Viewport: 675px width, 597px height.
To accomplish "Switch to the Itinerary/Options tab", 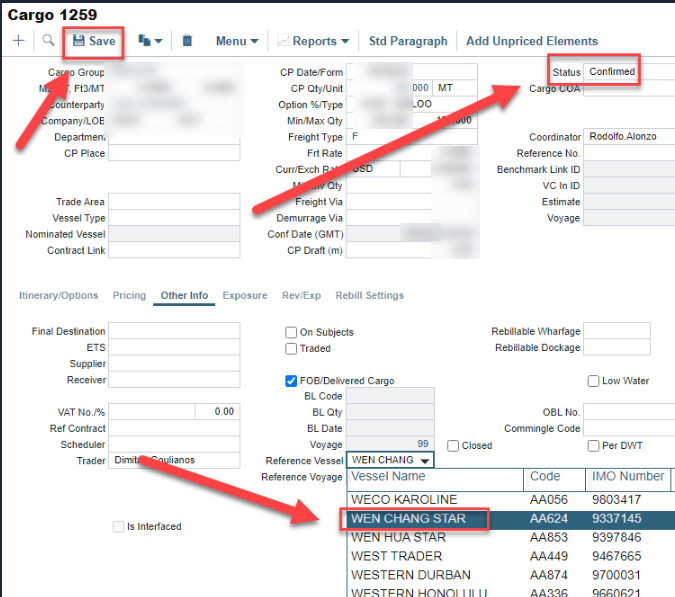I will coord(59,296).
